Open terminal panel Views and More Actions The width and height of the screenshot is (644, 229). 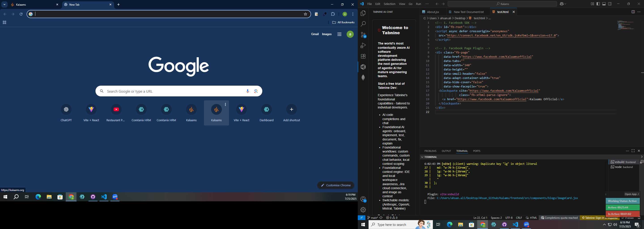tap(627, 151)
